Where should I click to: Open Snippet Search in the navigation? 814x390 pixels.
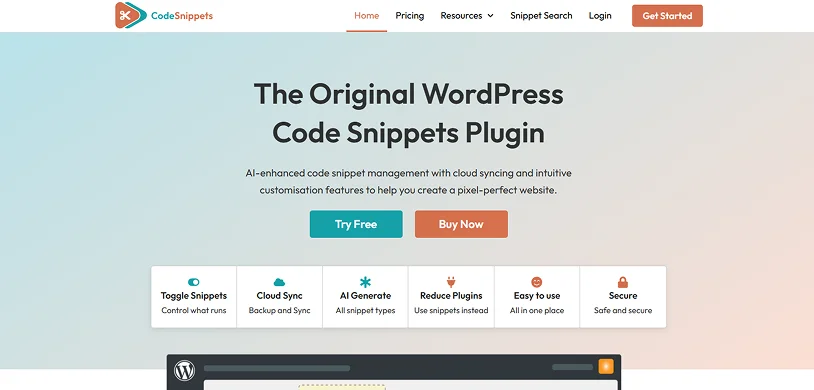point(541,16)
